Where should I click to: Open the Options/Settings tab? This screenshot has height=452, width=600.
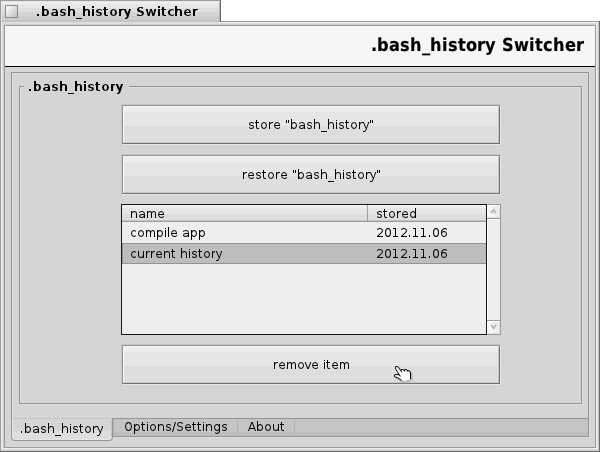pos(176,427)
